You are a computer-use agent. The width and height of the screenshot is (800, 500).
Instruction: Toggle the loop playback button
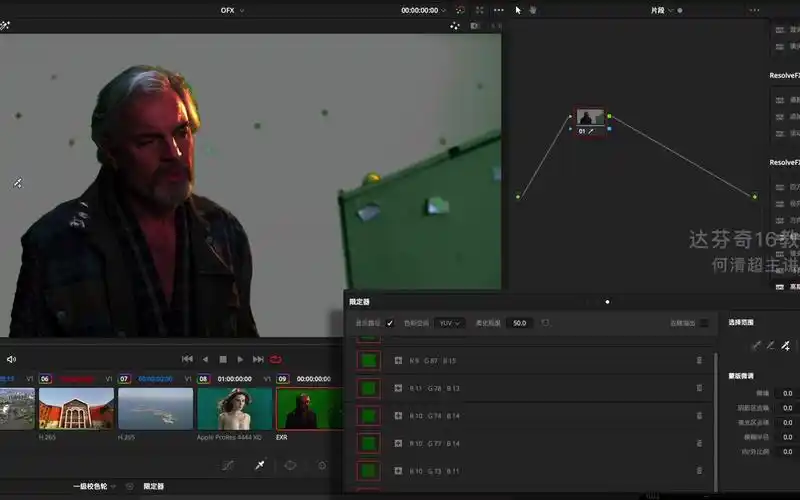(x=275, y=359)
